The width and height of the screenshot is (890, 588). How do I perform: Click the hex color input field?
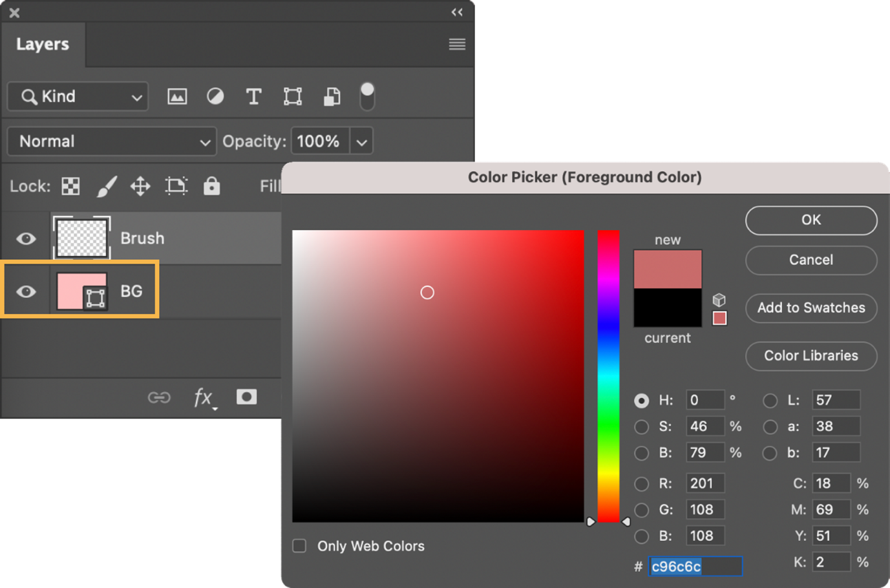695,566
